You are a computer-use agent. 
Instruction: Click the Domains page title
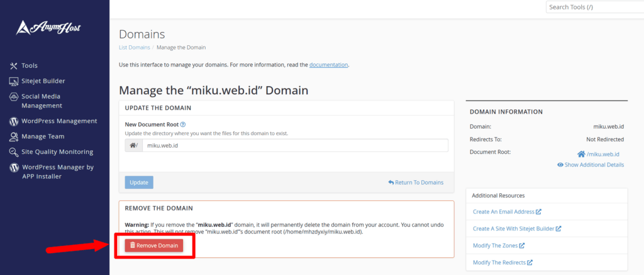[x=142, y=34]
